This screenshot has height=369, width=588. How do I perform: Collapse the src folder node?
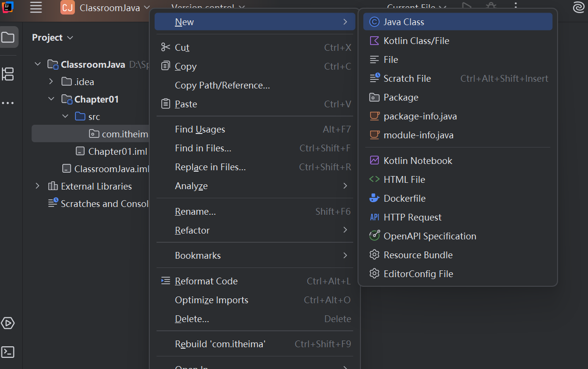click(x=65, y=117)
